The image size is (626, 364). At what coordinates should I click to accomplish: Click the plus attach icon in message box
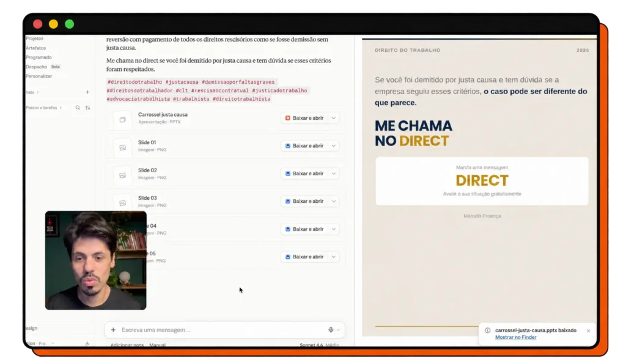(113, 330)
